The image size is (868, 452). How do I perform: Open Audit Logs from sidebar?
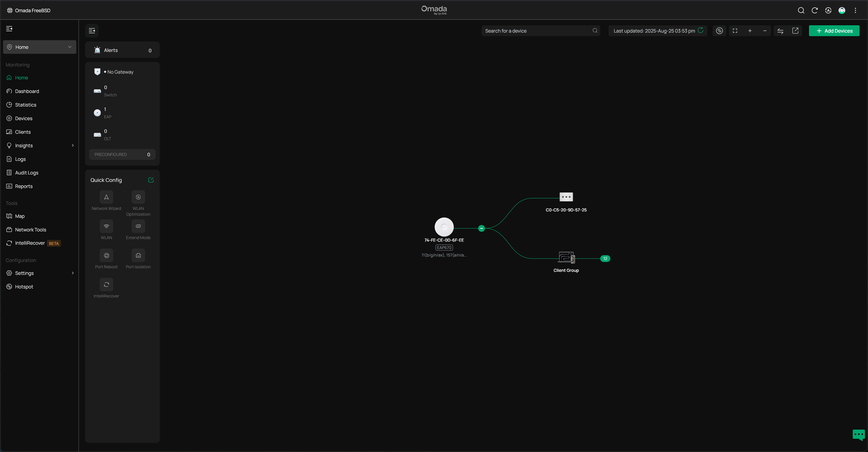(x=27, y=173)
